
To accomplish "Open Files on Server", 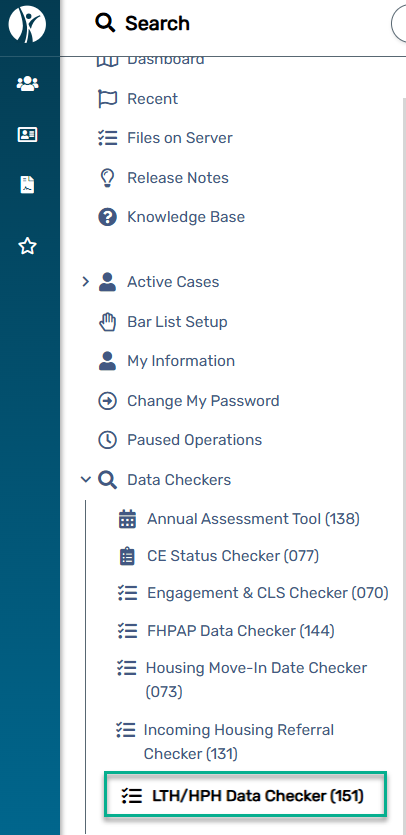I will tap(180, 138).
